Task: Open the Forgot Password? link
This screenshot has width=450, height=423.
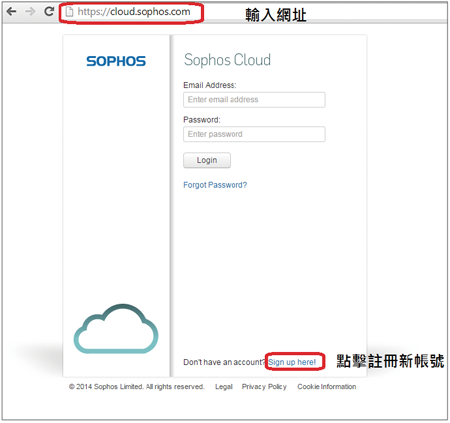Action: (215, 185)
